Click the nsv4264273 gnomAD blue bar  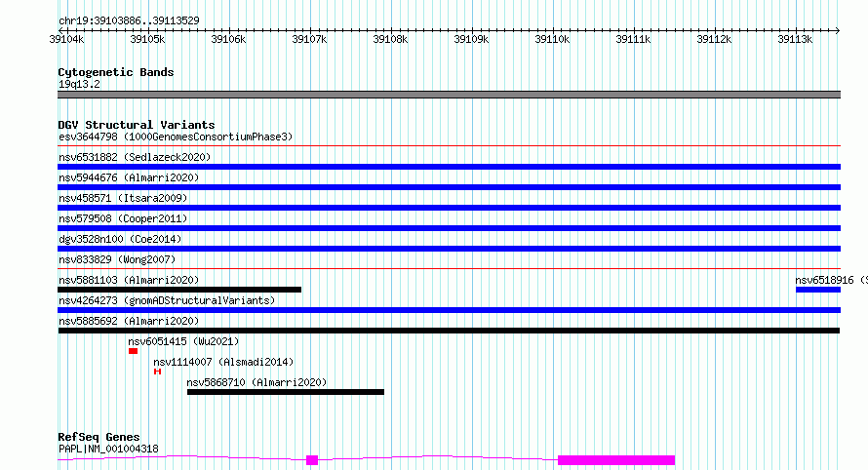(449, 310)
